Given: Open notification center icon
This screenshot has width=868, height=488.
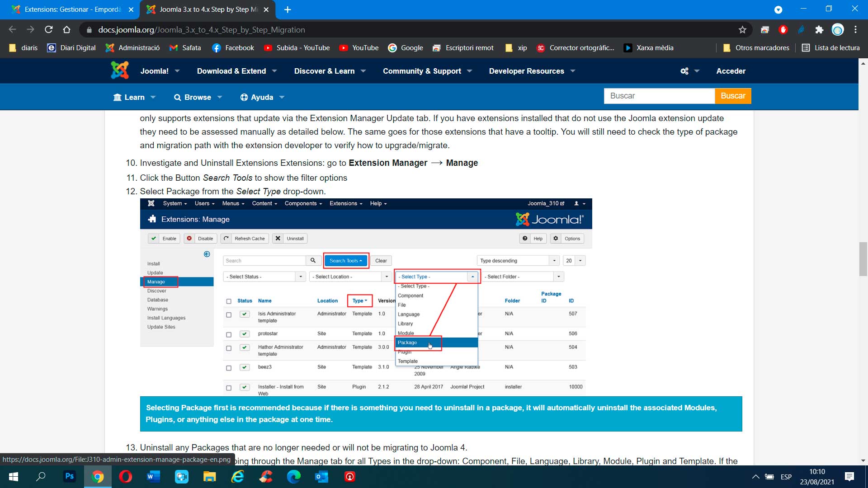Looking at the screenshot, I should coord(849,477).
